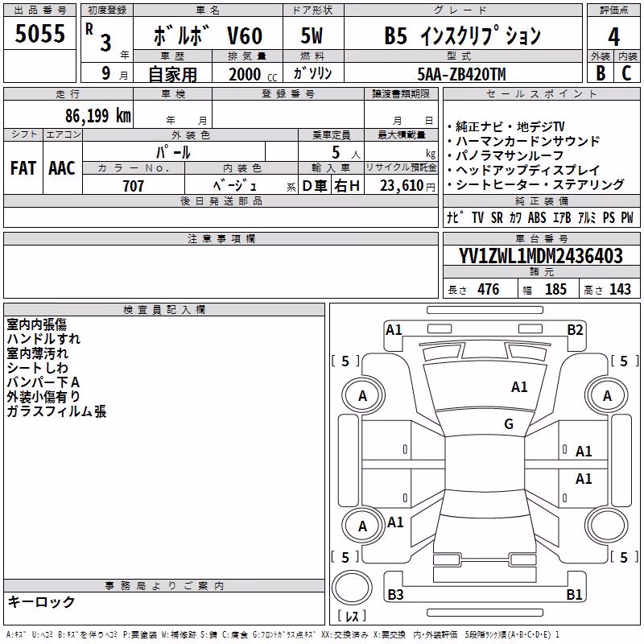Click the lot number 5055
This screenshot has width=644, height=644.
pos(39,33)
